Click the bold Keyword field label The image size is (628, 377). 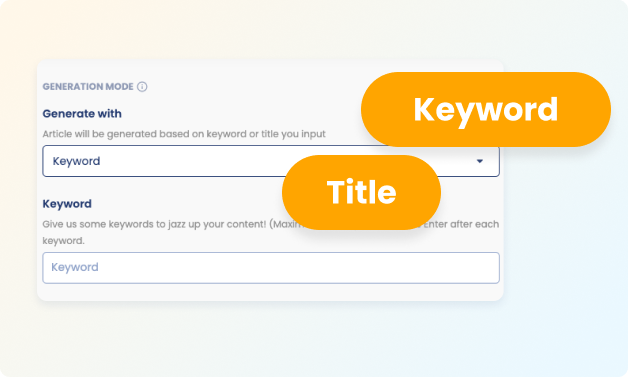pyautogui.click(x=67, y=204)
